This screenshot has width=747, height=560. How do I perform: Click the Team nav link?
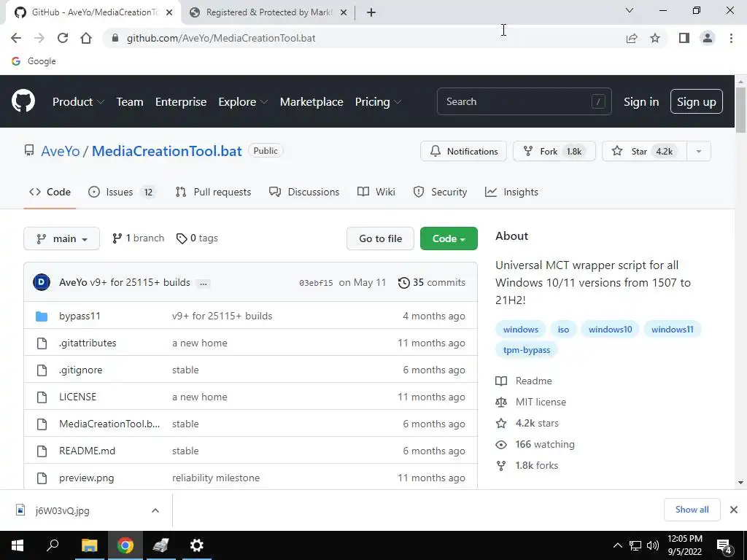[x=130, y=102]
